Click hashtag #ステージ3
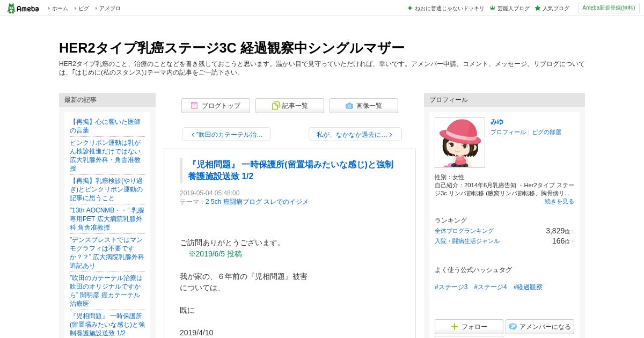The width and height of the screenshot is (644, 338). 451,287
